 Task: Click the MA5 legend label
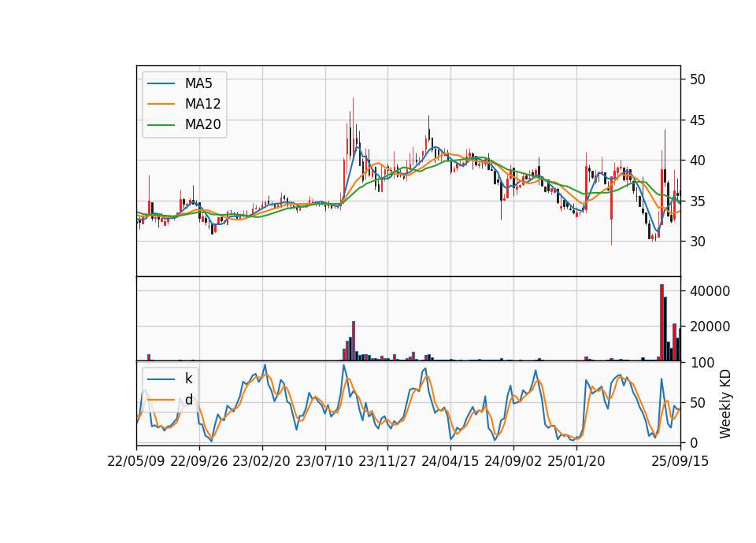pyautogui.click(x=198, y=83)
